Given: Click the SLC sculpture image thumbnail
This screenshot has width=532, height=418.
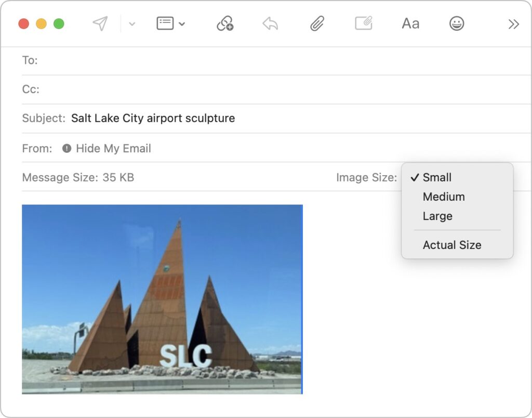Looking at the screenshot, I should [x=162, y=298].
